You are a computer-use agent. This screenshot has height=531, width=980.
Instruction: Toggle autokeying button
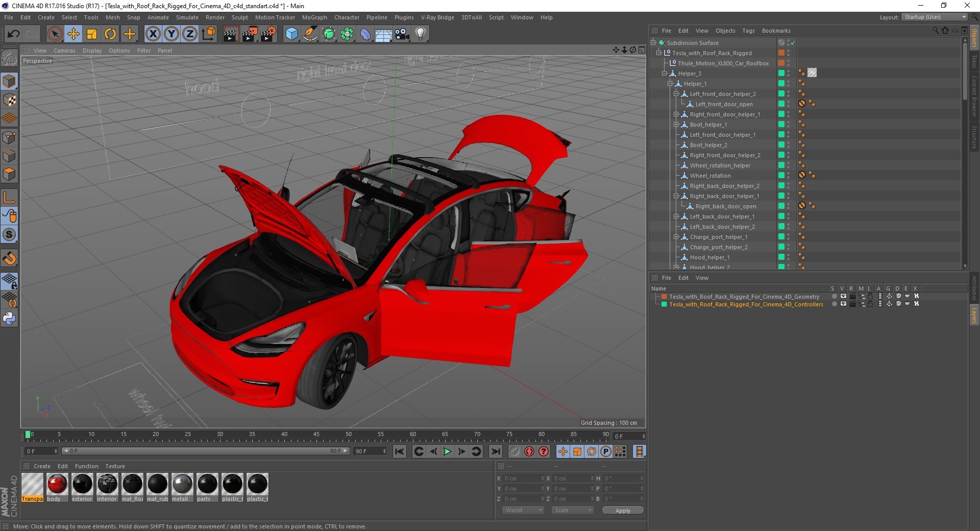529,451
